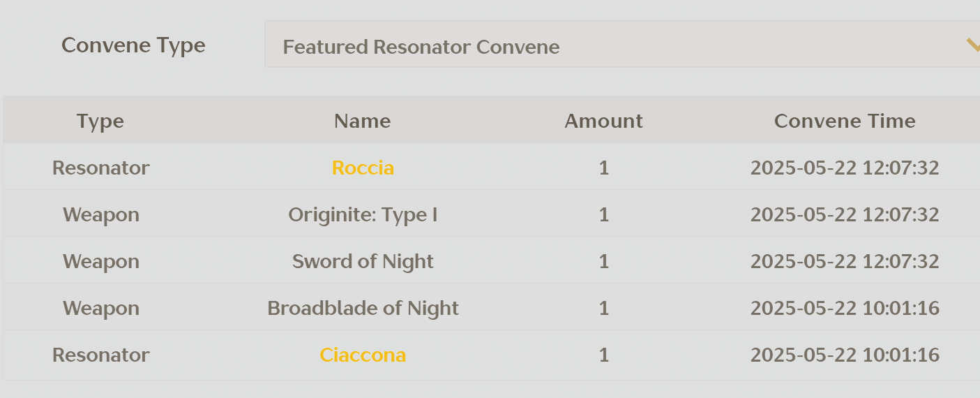Click Weapon type in Sword of Night row
980x398 pixels.
[101, 261]
